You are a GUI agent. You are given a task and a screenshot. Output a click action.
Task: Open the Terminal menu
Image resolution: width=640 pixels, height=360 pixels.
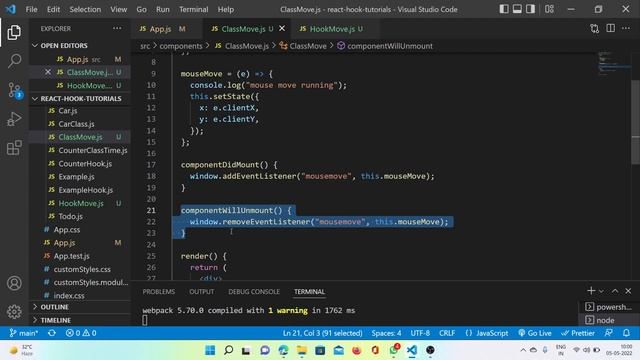pyautogui.click(x=193, y=9)
